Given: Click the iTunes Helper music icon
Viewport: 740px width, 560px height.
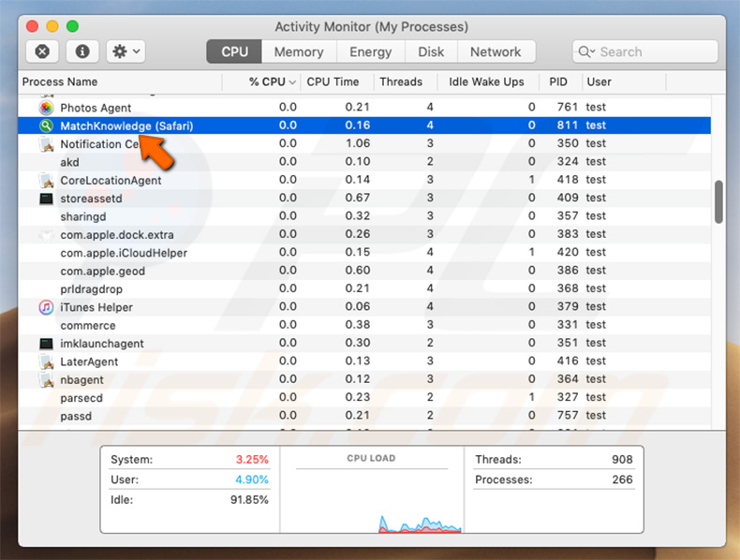Looking at the screenshot, I should 46,307.
